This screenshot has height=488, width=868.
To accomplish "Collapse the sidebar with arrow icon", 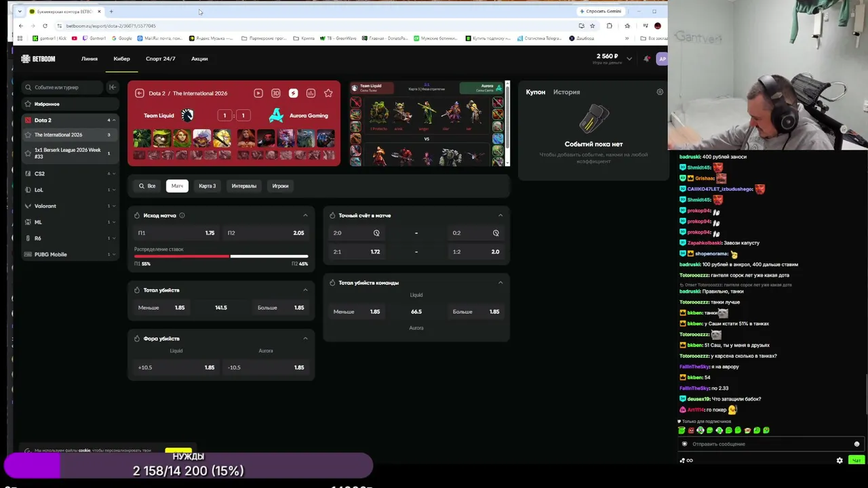I will [x=113, y=87].
